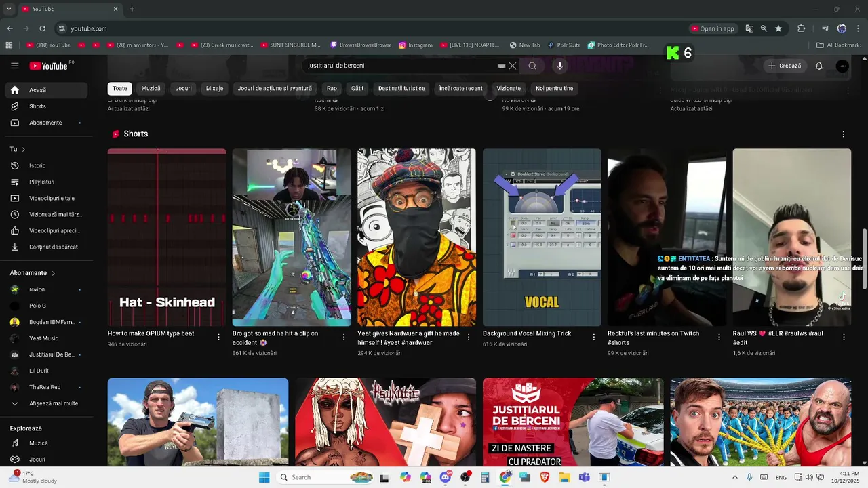Select the Destinații turistice chip
The width and height of the screenshot is (868, 488).
[401, 88]
